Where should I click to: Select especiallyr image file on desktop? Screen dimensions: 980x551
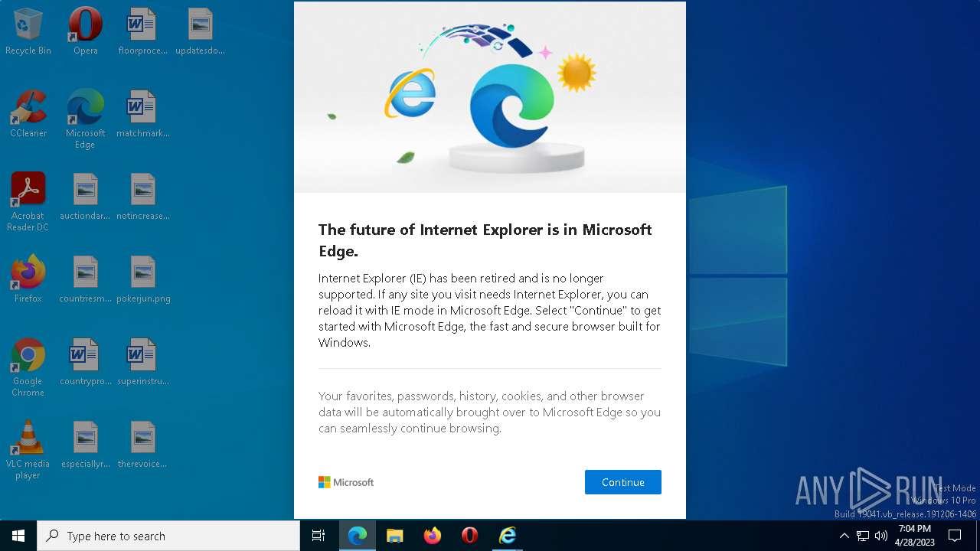coord(86,445)
